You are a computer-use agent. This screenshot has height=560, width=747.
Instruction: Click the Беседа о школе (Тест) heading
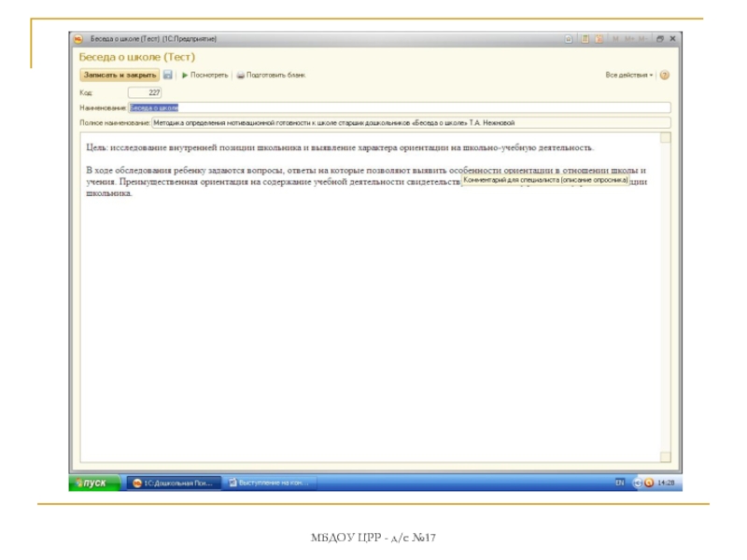[x=136, y=57]
